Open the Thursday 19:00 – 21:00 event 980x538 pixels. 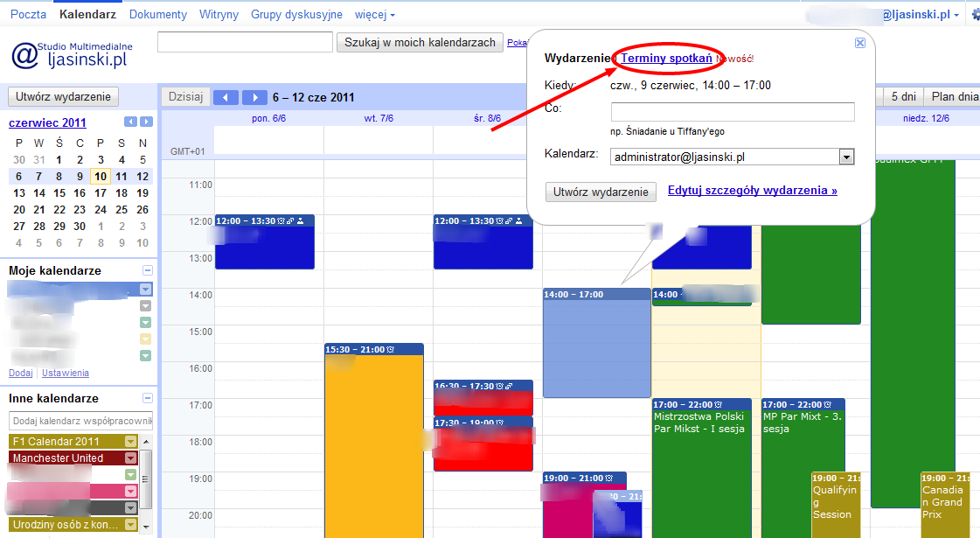(584, 478)
